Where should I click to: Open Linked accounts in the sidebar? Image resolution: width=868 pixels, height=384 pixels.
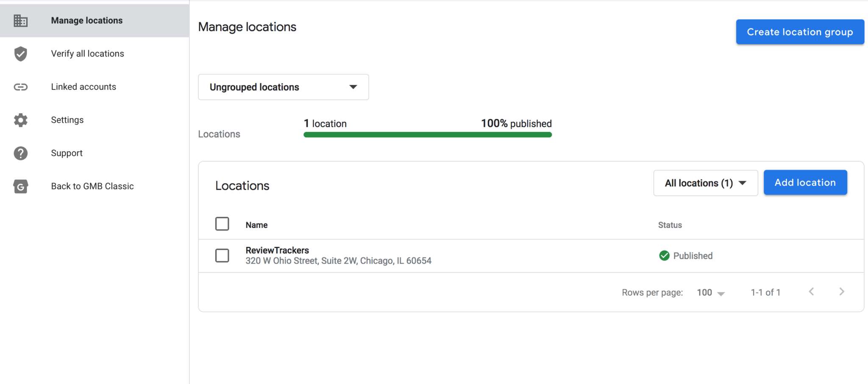point(83,87)
